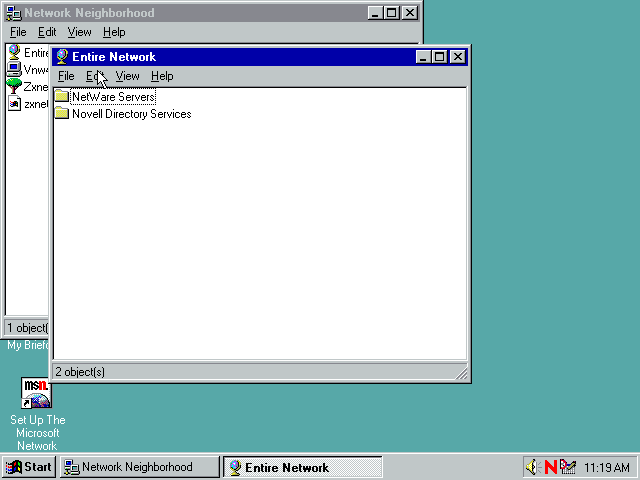Click the red Novell N tray icon
640x480 pixels.
coord(550,467)
